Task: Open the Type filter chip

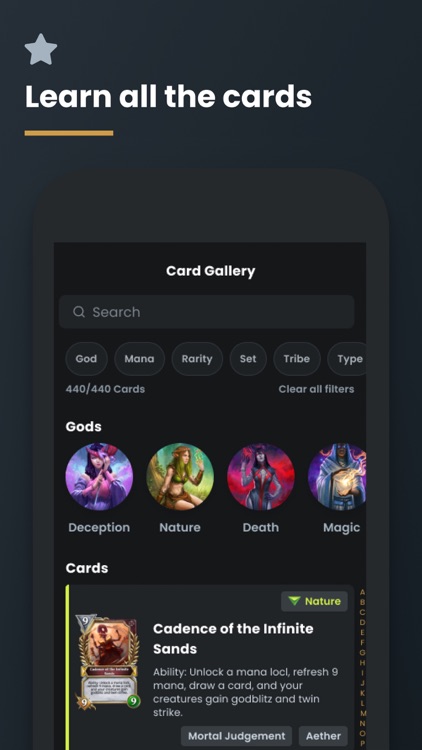Action: click(347, 359)
